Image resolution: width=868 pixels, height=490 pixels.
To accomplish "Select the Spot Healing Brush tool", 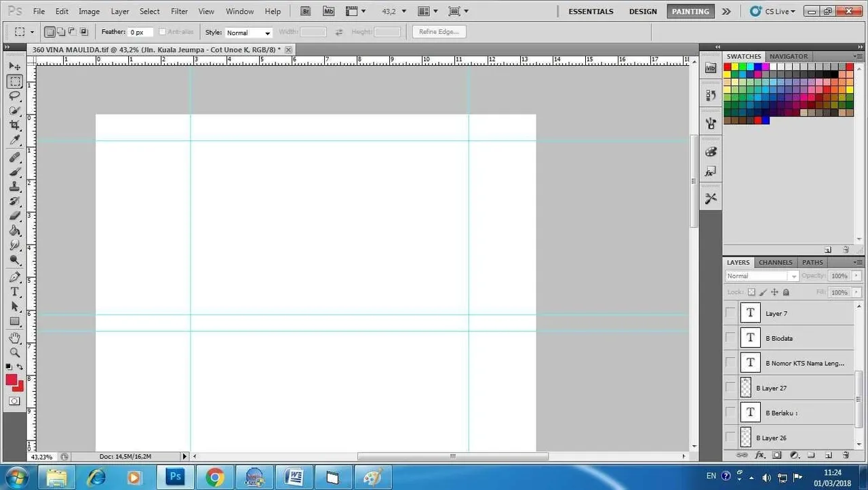I will tap(14, 157).
